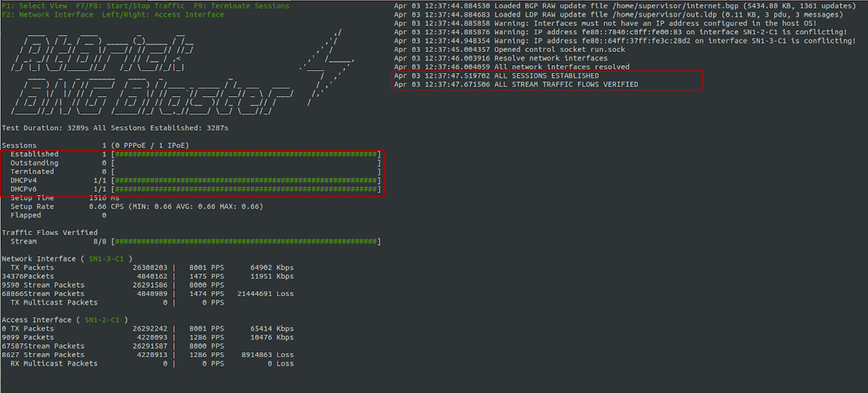The image size is (868, 393).
Task: Click the SN1-2-C1 access interface name
Action: coord(102,320)
